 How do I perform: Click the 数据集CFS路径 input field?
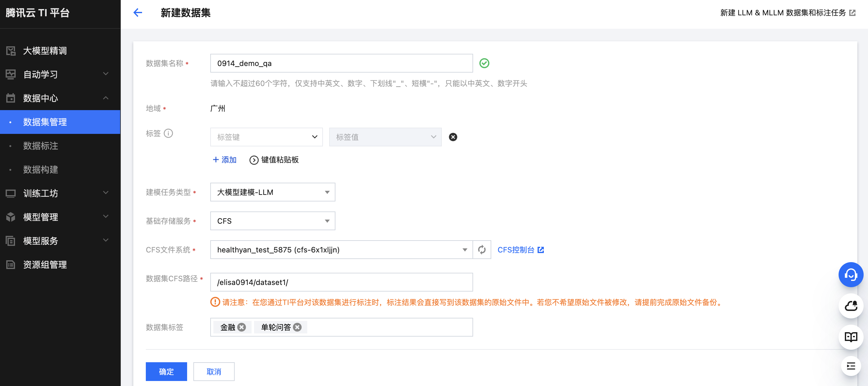tap(341, 282)
